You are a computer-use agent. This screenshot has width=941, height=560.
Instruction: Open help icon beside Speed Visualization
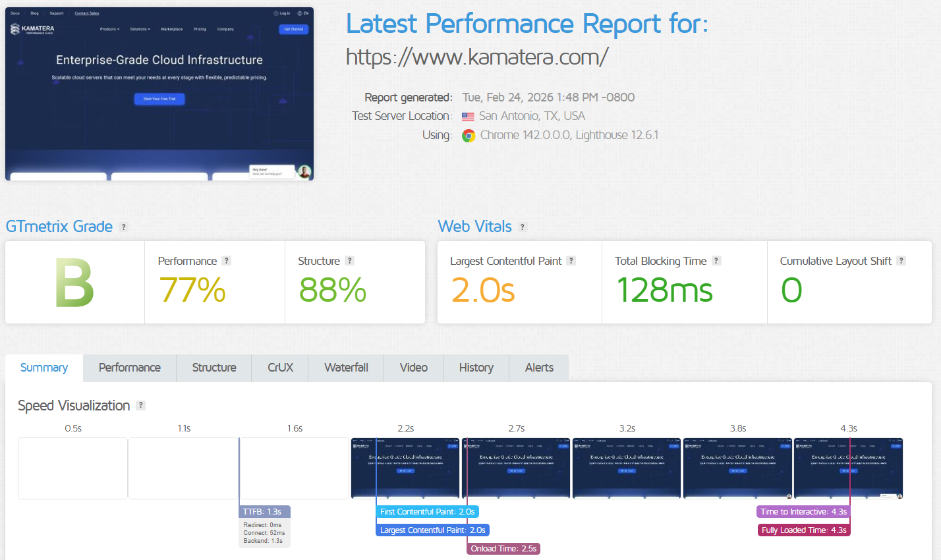(x=140, y=405)
